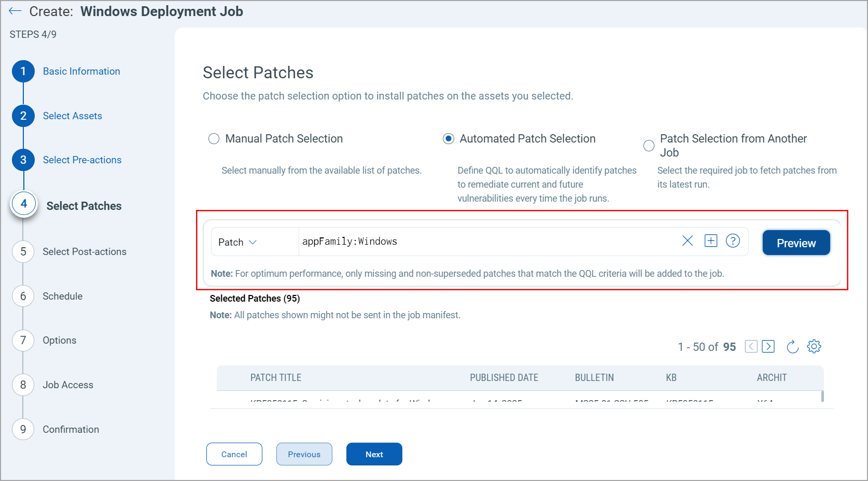Go to step 2 Select Assets
This screenshot has width=868, height=481.
click(72, 116)
